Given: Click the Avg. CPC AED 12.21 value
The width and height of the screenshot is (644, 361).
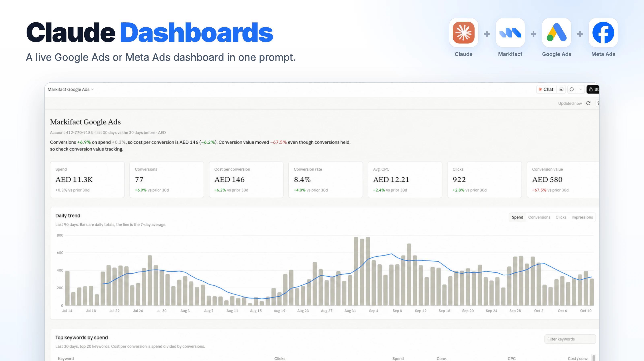Looking at the screenshot, I should 391,179.
